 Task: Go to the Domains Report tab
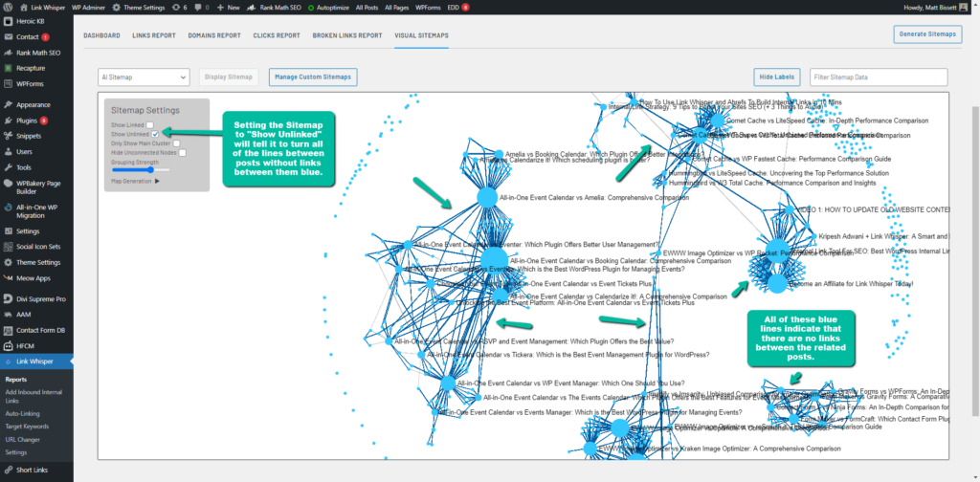point(213,35)
